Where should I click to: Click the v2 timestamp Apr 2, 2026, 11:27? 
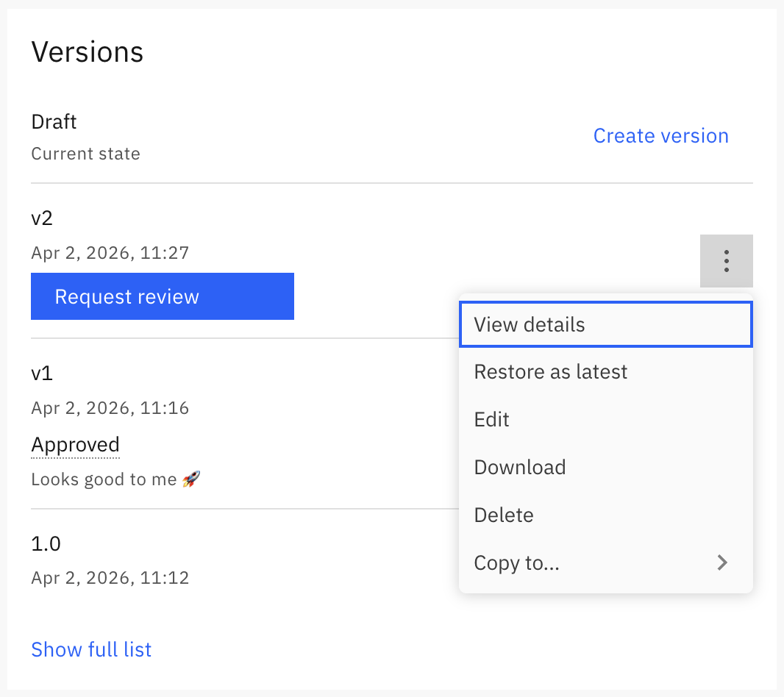tap(110, 254)
